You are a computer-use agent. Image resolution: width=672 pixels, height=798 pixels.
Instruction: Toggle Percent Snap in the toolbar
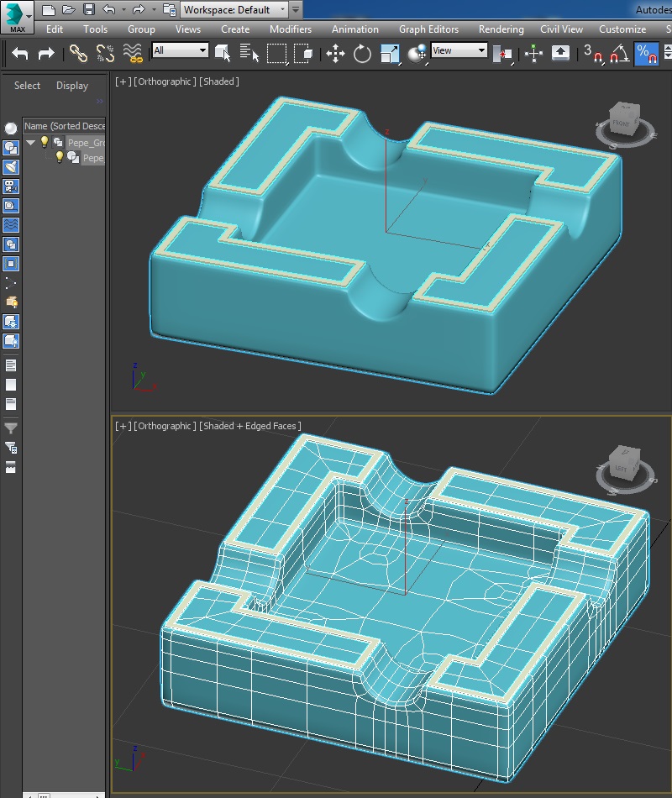pyautogui.click(x=645, y=53)
